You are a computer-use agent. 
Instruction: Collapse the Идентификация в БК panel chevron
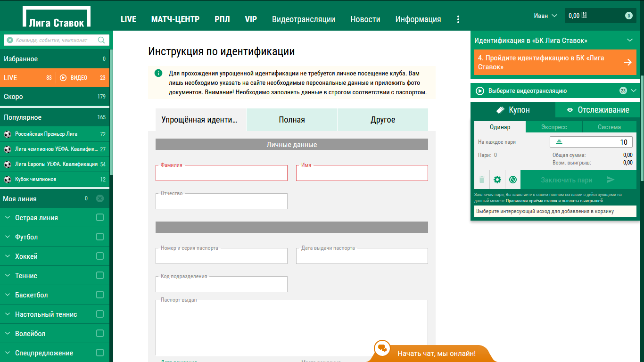point(630,41)
